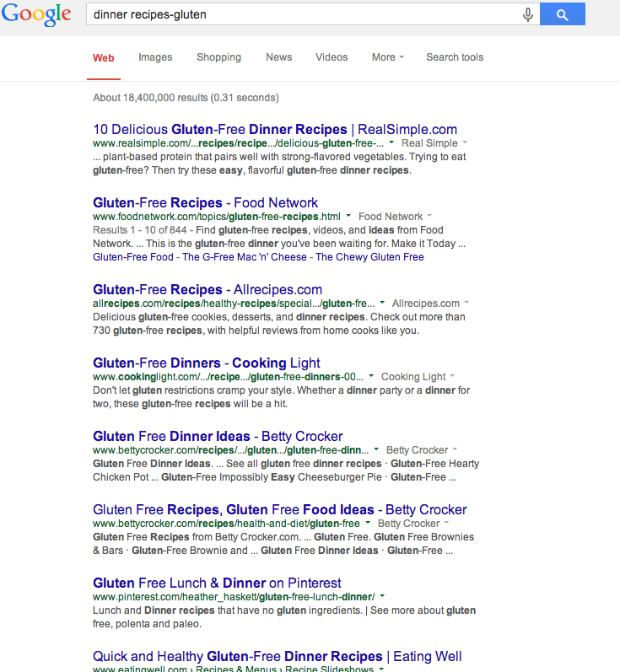Click the www.foodnetwork.com URL text
This screenshot has width=620, height=672.
(x=217, y=217)
